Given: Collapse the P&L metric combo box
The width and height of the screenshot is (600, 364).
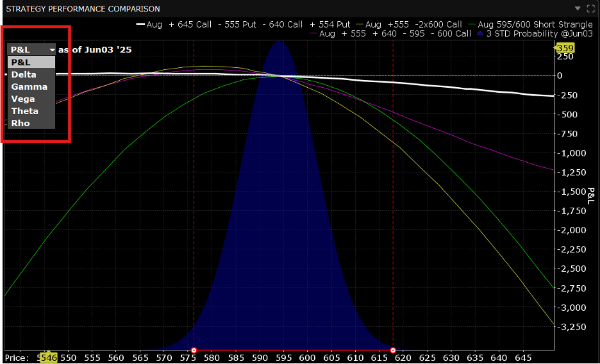Looking at the screenshot, I should pos(31,50).
